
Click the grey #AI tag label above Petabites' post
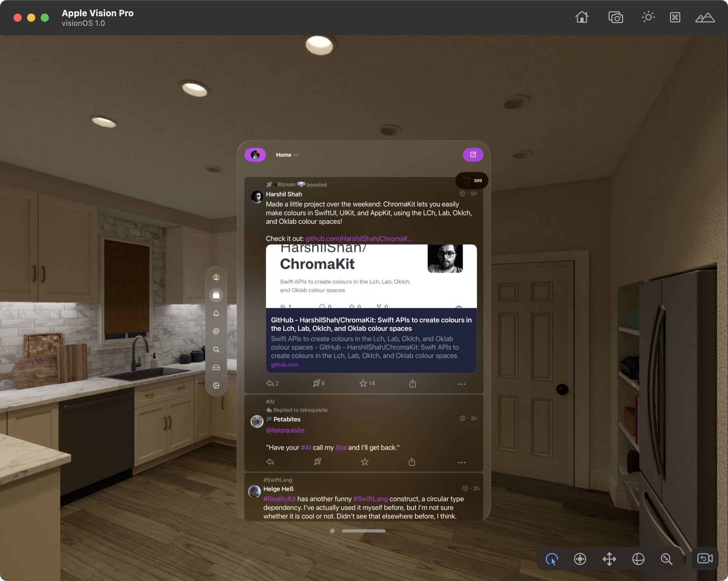click(270, 401)
